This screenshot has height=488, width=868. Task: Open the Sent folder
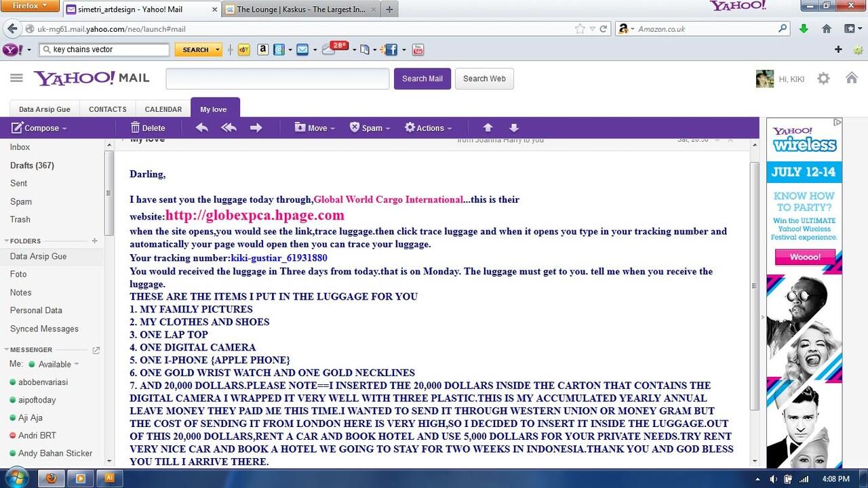18,183
